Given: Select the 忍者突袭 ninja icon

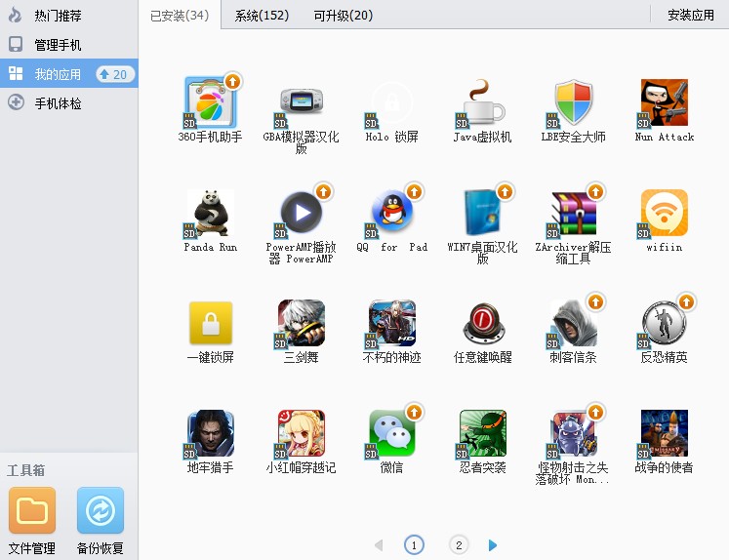Looking at the screenshot, I should click(483, 433).
